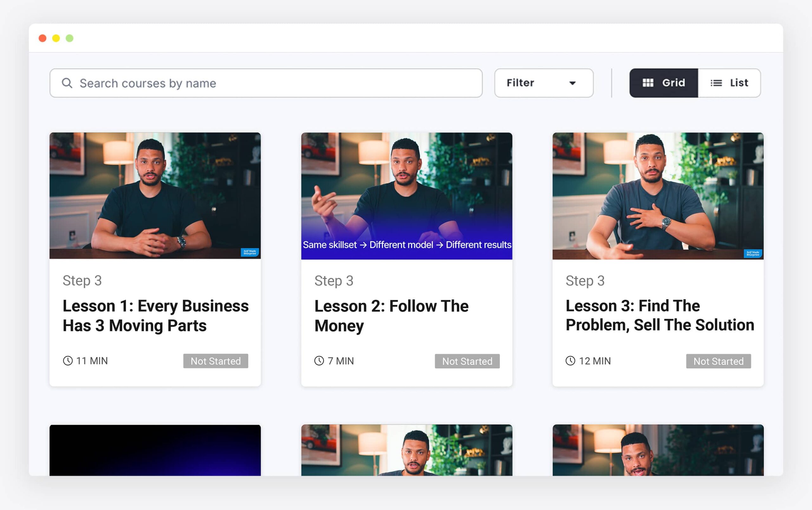Click clock icon beside 12 MIN
This screenshot has width=812, height=510.
(570, 361)
